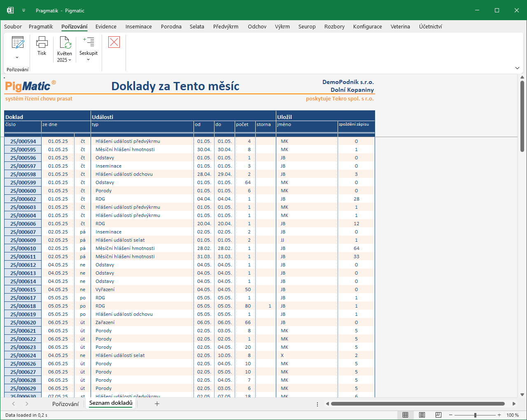The height and width of the screenshot is (420, 527).
Task: Collapse the ribbon with the chevron
Action: coord(517,68)
